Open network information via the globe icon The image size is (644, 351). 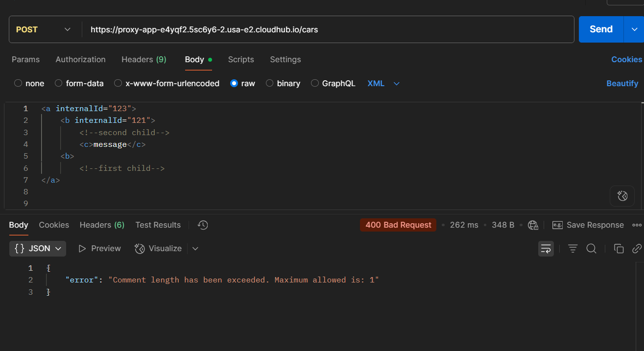(x=533, y=225)
